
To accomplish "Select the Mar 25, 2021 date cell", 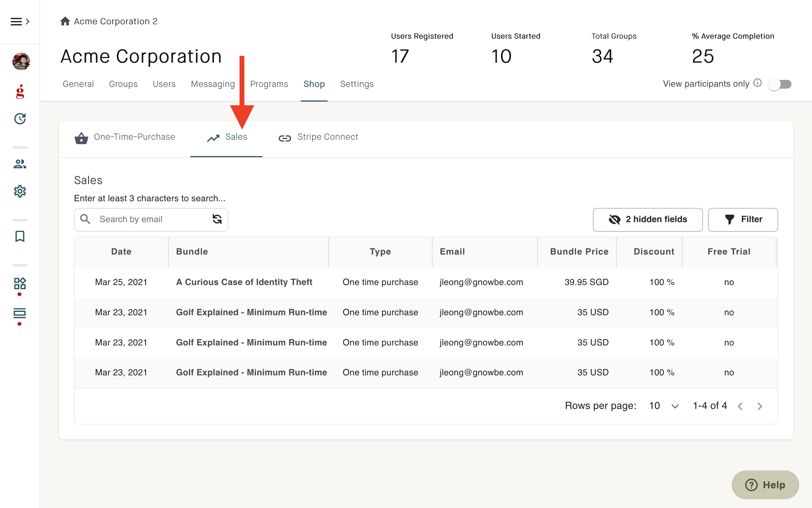I will 121,282.
